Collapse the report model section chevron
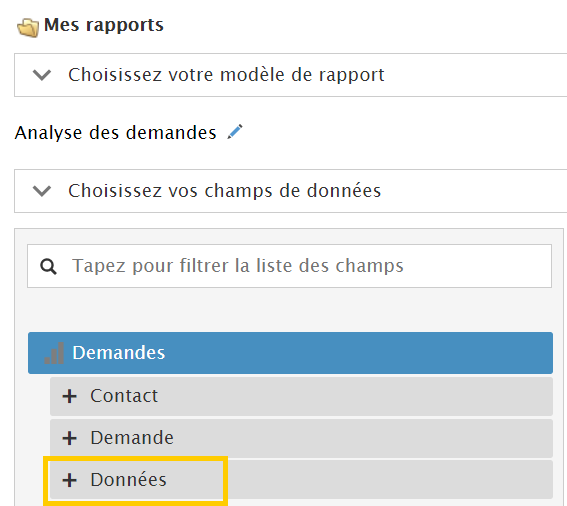 pyautogui.click(x=42, y=75)
